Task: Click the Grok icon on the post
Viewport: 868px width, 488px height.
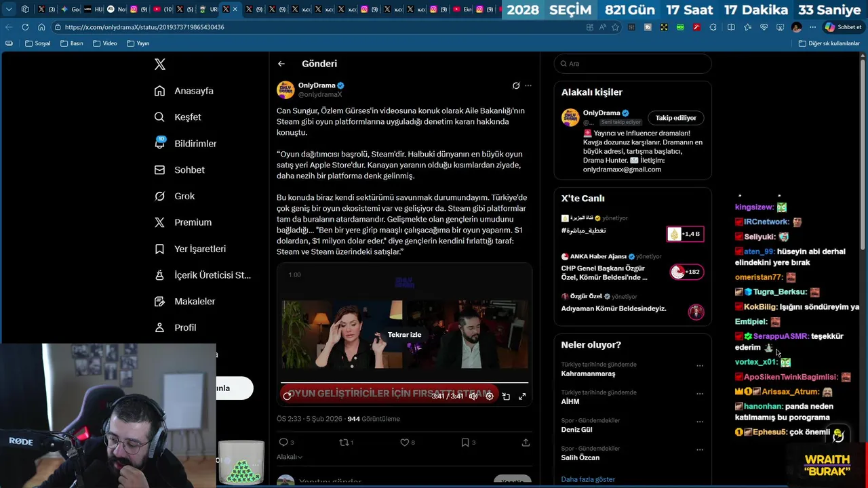Action: [x=516, y=85]
